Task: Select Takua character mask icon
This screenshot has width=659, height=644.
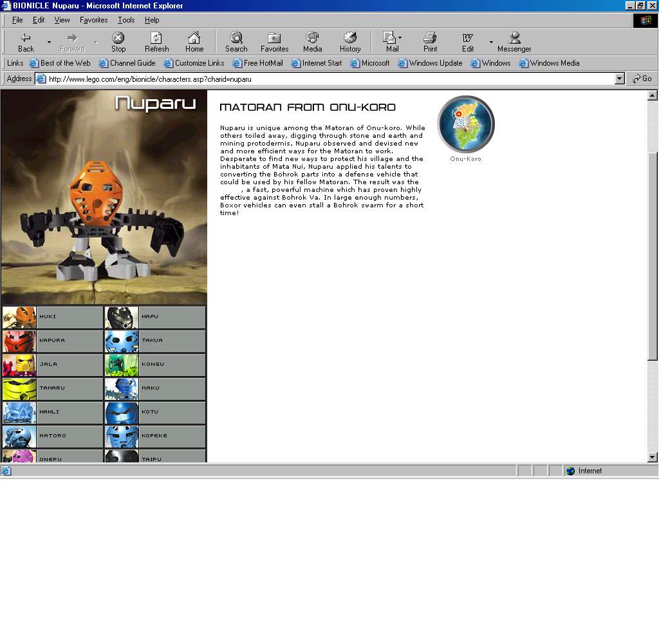Action: [x=122, y=341]
